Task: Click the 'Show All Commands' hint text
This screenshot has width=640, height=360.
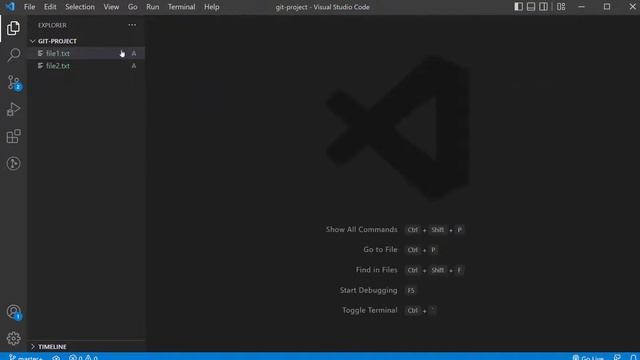Action: click(361, 229)
